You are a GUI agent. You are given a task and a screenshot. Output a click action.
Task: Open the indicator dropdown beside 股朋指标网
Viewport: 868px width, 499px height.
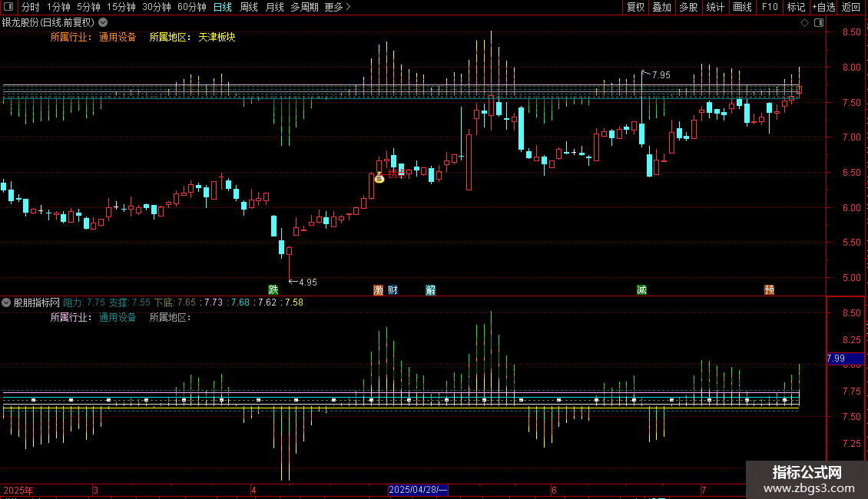coord(6,302)
